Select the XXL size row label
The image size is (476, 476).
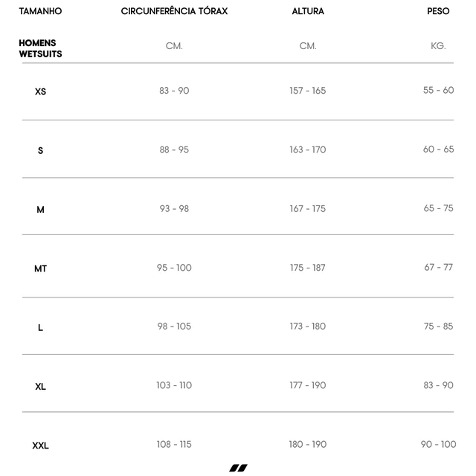pos(40,446)
